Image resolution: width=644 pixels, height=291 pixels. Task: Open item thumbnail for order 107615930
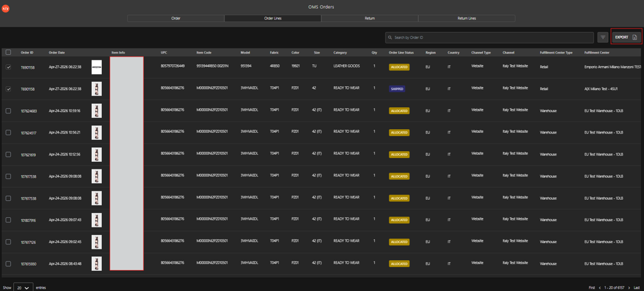(x=96, y=264)
